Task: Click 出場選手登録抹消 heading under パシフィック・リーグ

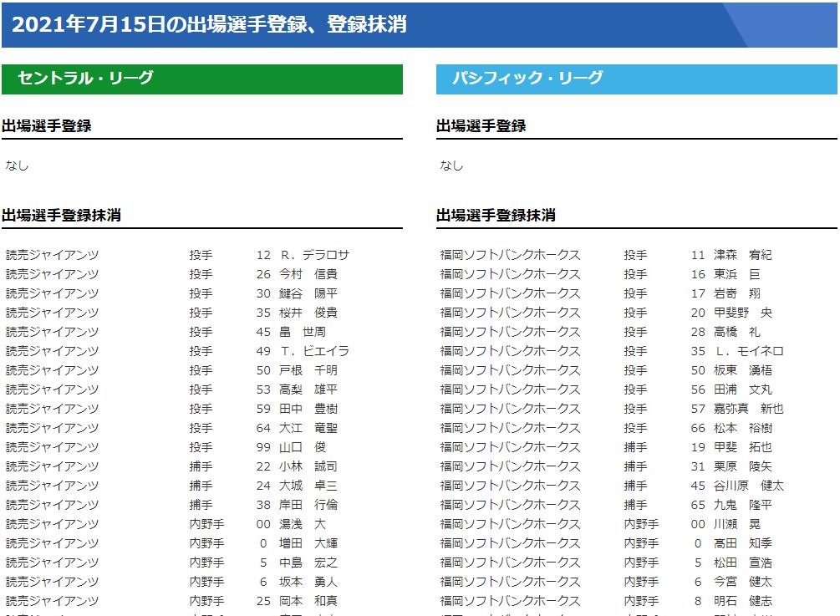Action: pyautogui.click(x=496, y=216)
